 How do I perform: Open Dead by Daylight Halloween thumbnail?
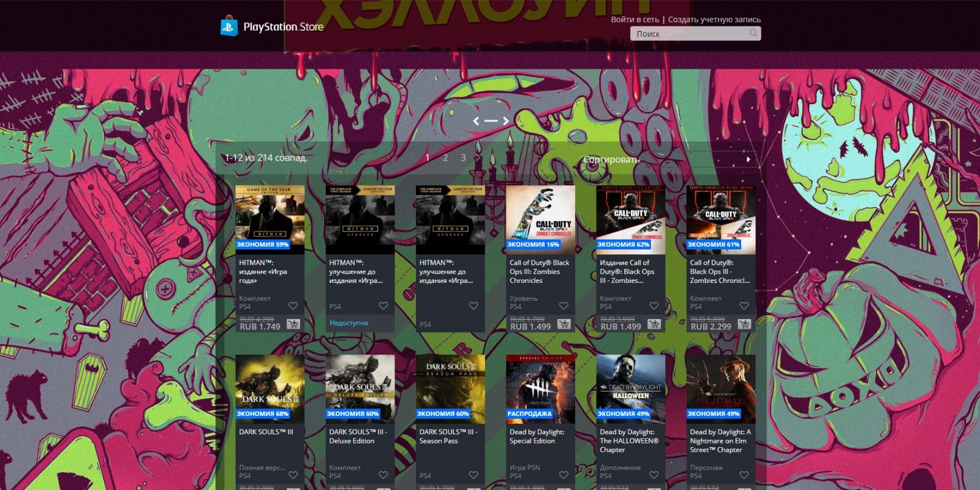pyautogui.click(x=631, y=389)
